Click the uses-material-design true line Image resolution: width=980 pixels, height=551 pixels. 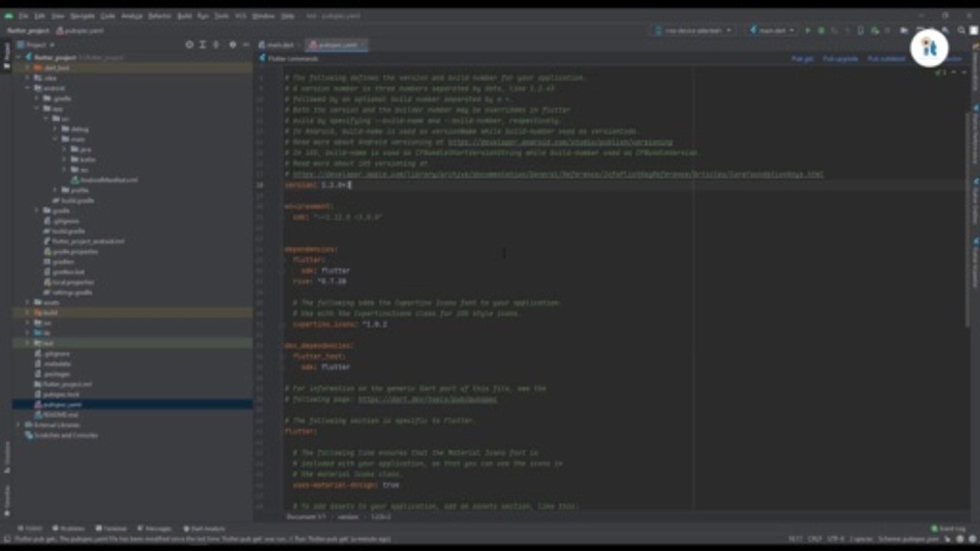[x=345, y=484]
